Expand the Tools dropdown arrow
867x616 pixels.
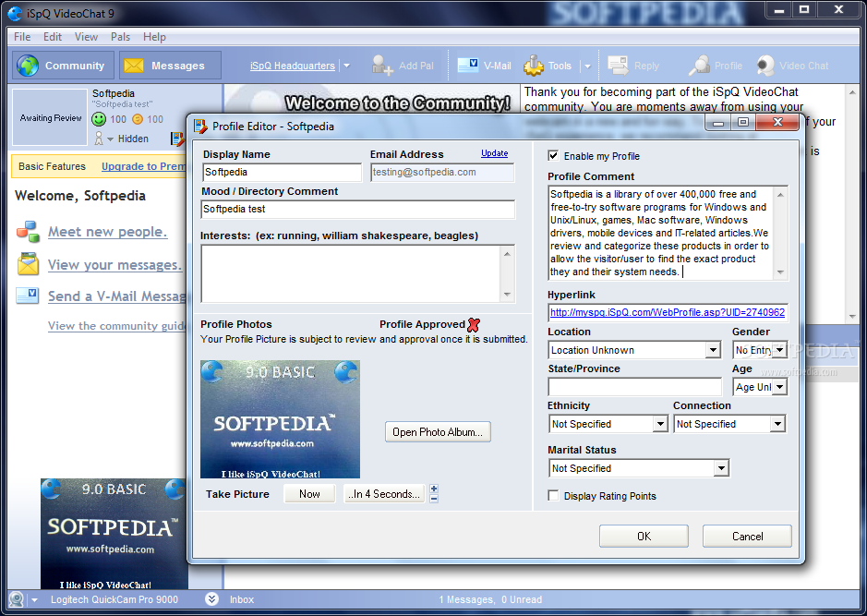pyautogui.click(x=587, y=66)
